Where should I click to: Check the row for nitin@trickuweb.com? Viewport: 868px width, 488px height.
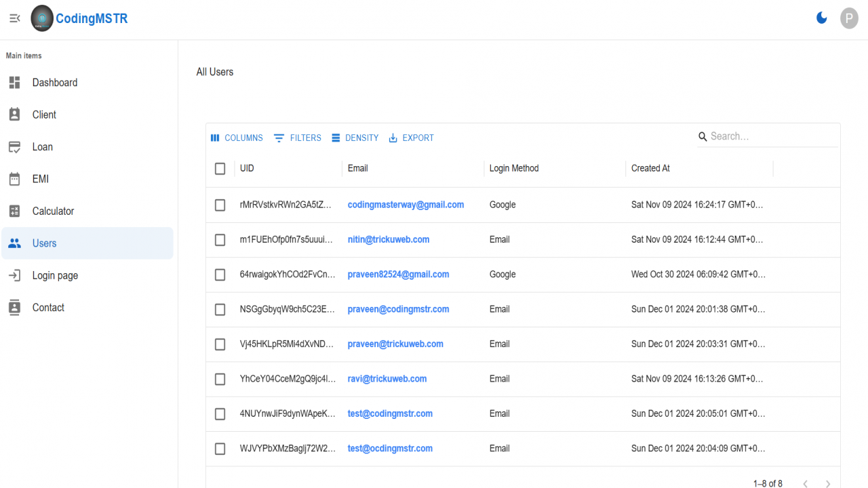tap(220, 240)
